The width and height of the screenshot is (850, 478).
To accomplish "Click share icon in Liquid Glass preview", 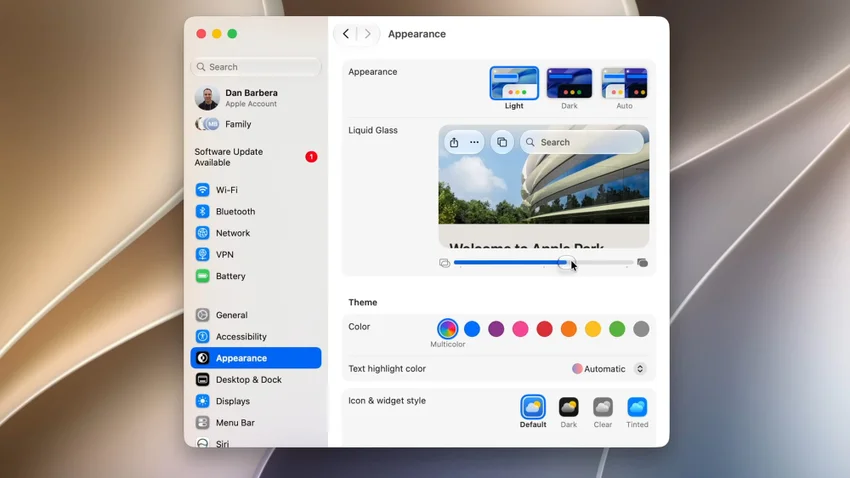I will pyautogui.click(x=454, y=143).
